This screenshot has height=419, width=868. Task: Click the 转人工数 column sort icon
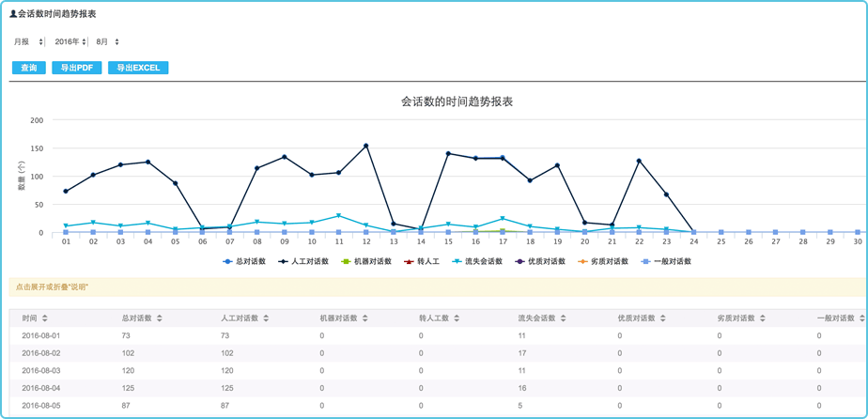pos(458,318)
